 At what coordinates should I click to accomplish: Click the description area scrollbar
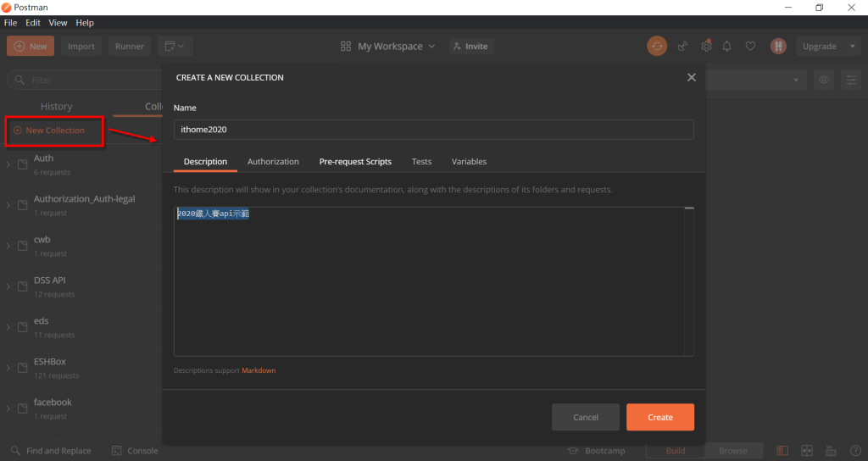tap(689, 281)
